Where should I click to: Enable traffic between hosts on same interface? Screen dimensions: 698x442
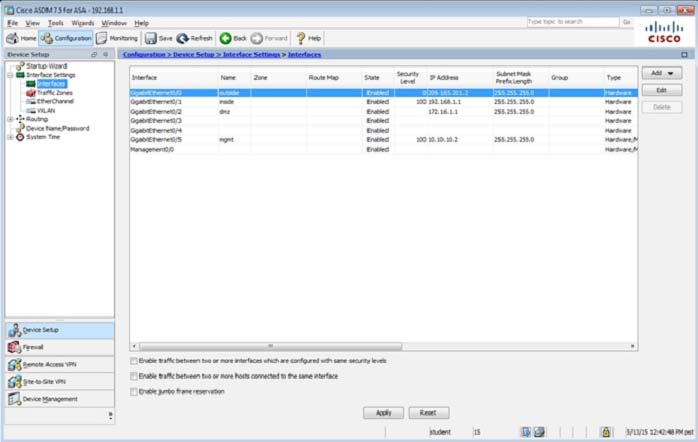click(134, 377)
